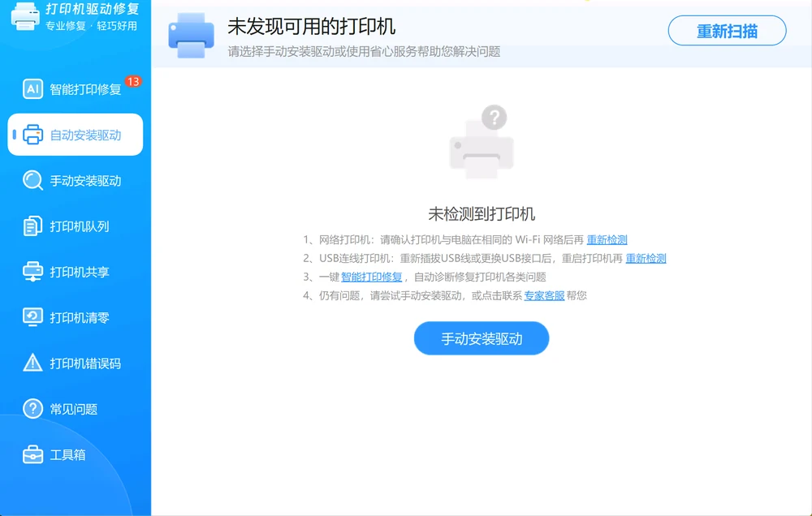Click the question mark icon beside 常见问题
This screenshot has width=812, height=516.
tap(32, 409)
